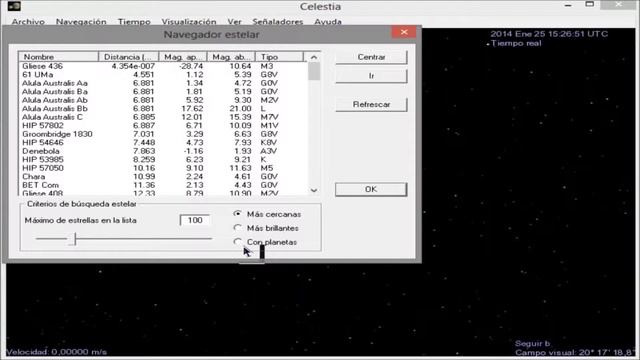The height and width of the screenshot is (360, 640).
Task: Click the -28.74 apparent magnitude value
Action: (x=191, y=66)
